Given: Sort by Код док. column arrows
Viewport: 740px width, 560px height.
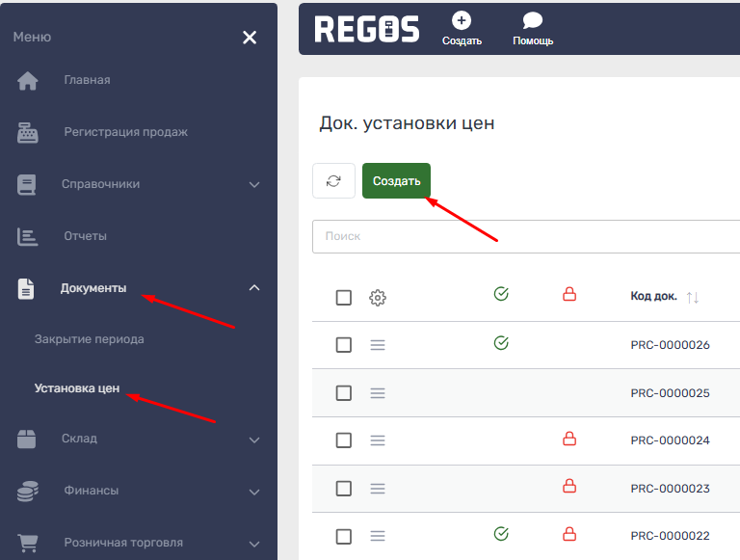Looking at the screenshot, I should point(692,297).
